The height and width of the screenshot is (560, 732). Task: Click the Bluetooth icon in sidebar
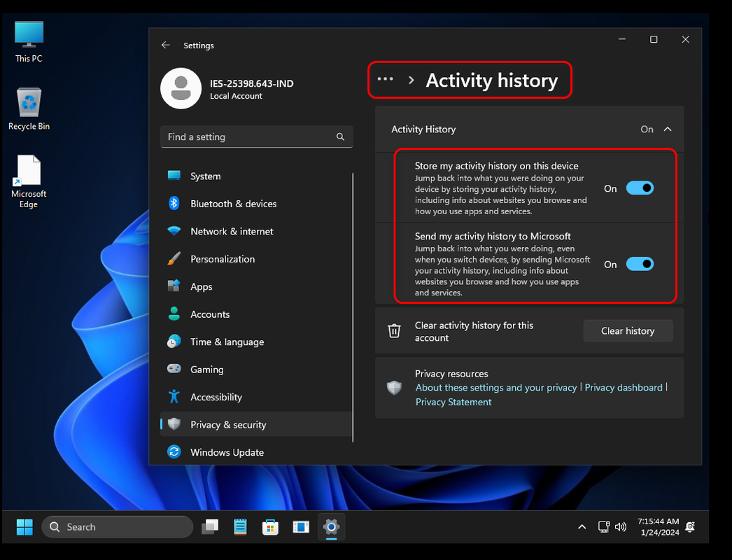(x=174, y=203)
